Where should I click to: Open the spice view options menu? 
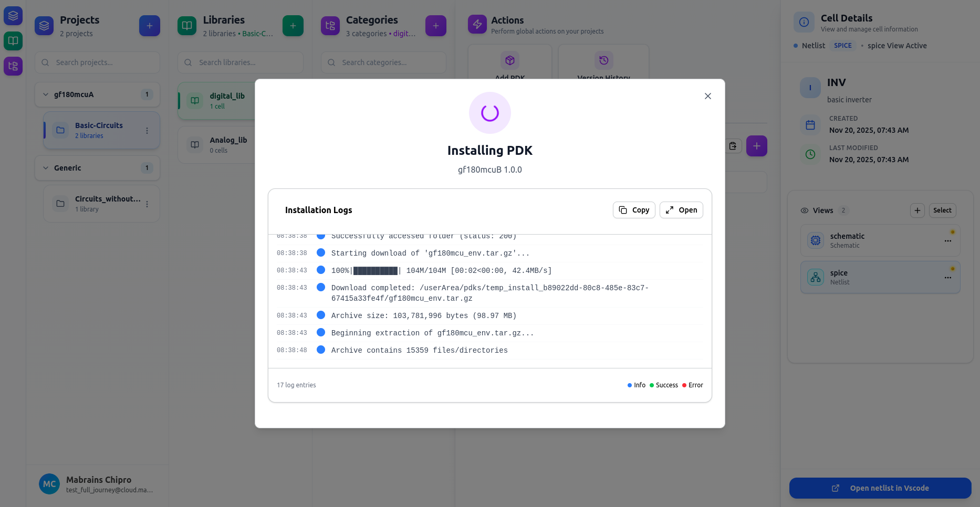coord(947,278)
